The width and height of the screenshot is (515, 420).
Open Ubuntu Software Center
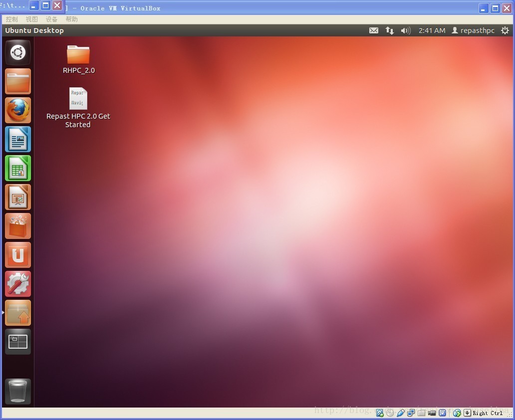click(x=18, y=226)
